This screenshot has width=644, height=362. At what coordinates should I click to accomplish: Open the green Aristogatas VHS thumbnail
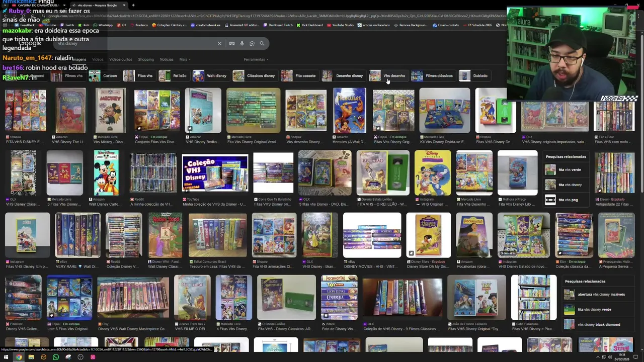[286, 298]
